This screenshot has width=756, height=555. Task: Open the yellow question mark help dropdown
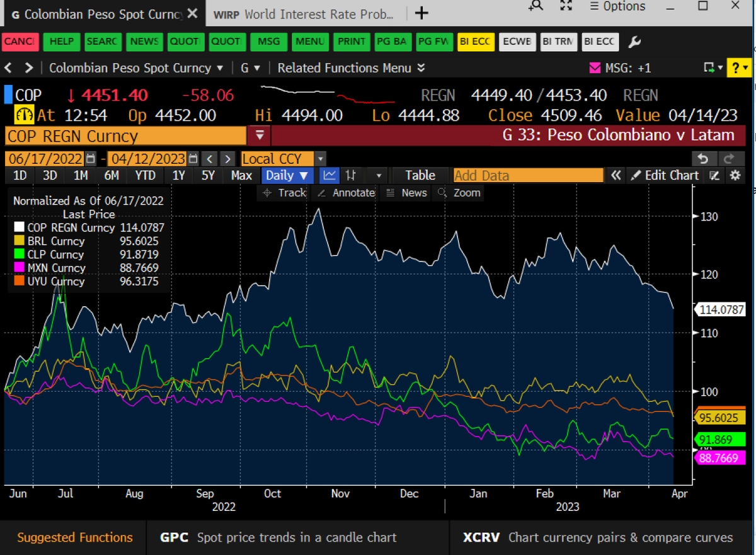click(x=739, y=67)
